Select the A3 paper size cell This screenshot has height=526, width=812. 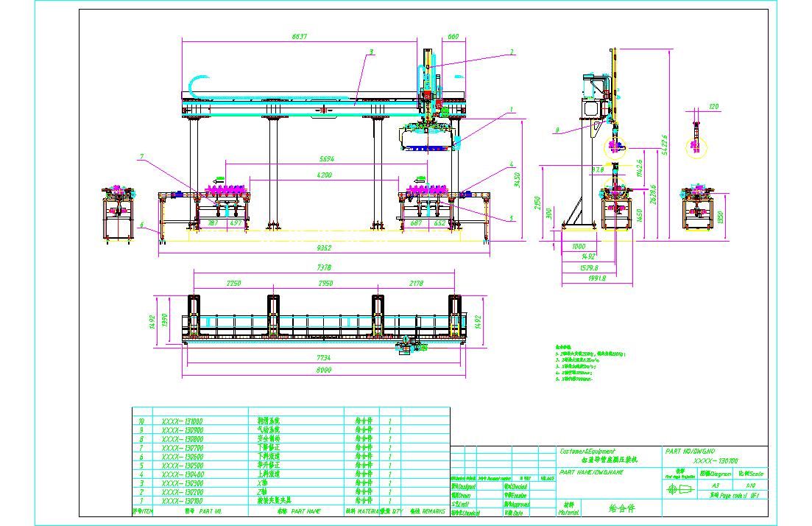point(716,486)
